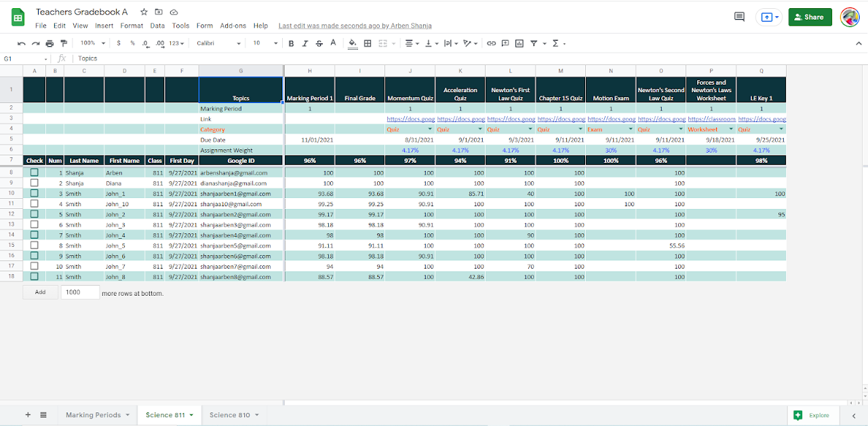868x426 pixels.
Task: Click the undo icon in the toolbar
Action: point(22,43)
